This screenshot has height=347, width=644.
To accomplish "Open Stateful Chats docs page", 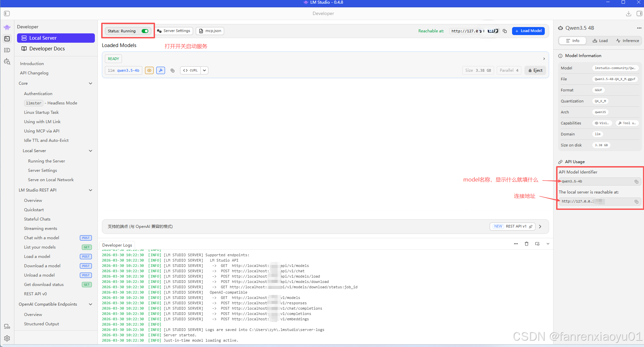I will coord(37,219).
